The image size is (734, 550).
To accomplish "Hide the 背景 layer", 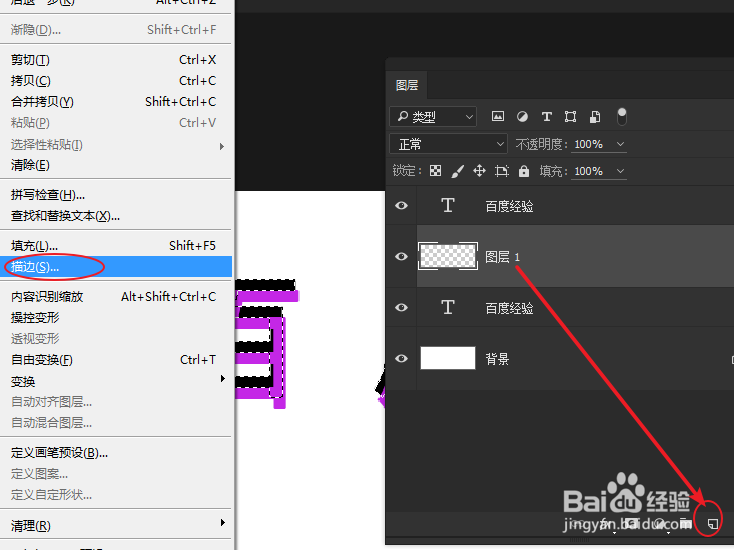I will (x=401, y=359).
